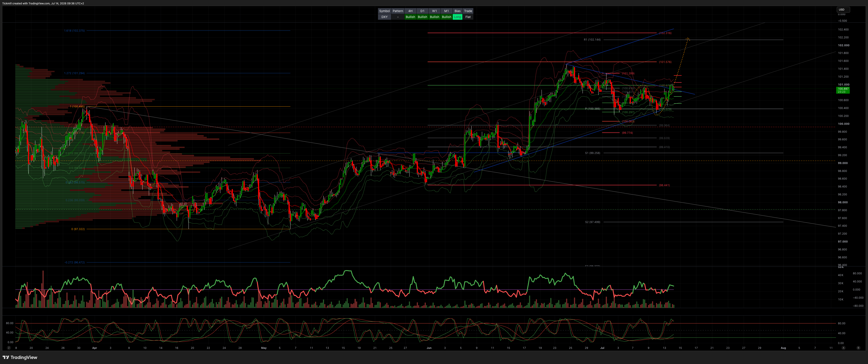Click the -0.272 (96.472) Fibonacci label

tap(75, 262)
